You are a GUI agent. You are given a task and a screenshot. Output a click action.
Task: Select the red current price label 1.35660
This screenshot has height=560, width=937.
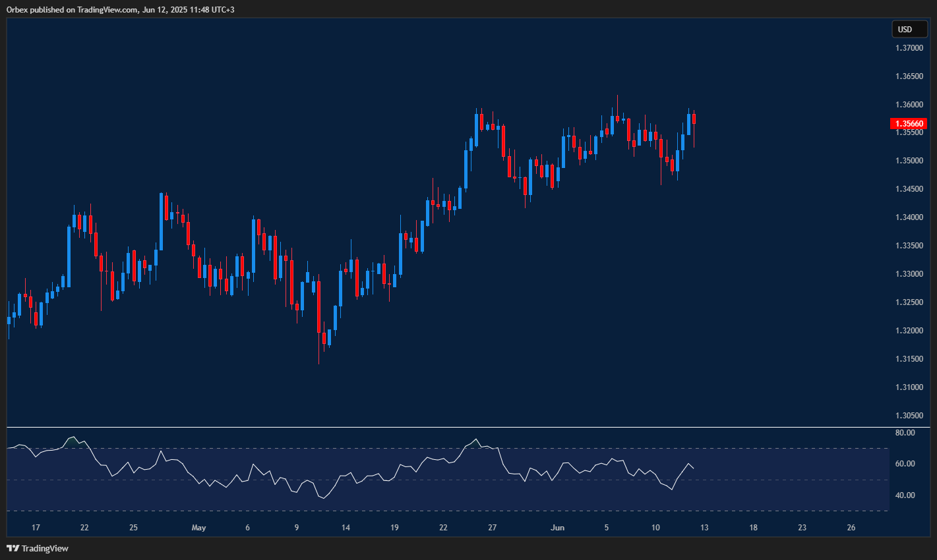click(x=910, y=123)
